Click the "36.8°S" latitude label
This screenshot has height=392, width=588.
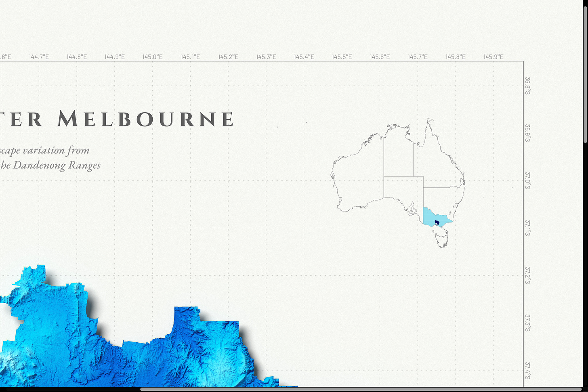click(527, 86)
